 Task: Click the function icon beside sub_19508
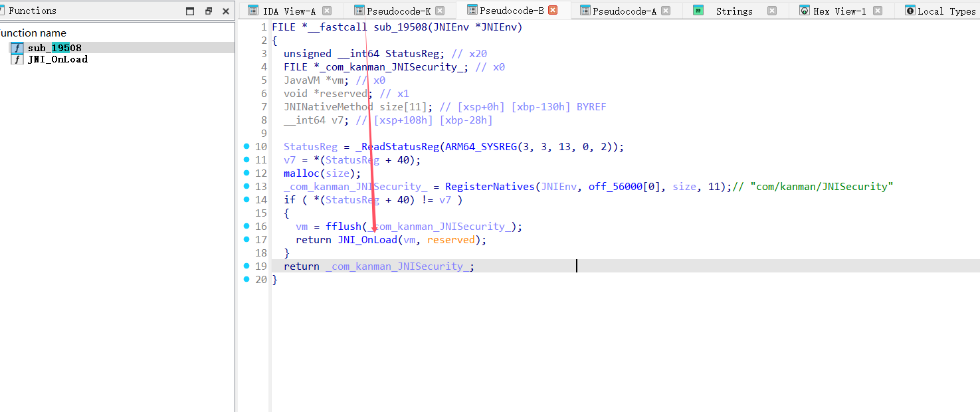(17, 48)
